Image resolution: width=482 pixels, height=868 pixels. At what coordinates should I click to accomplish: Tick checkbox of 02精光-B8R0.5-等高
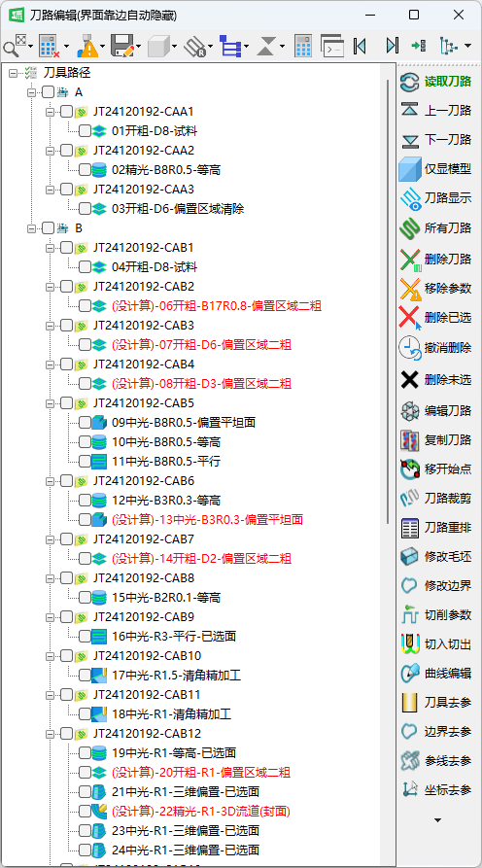[x=85, y=170]
